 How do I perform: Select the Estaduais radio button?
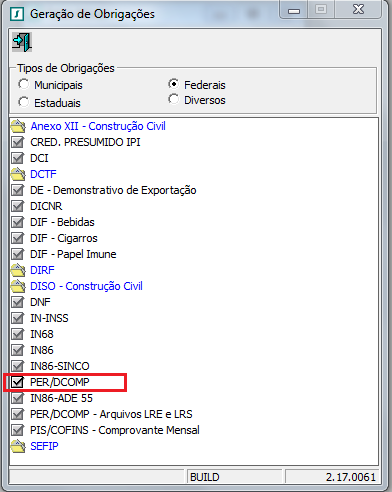pos(24,102)
